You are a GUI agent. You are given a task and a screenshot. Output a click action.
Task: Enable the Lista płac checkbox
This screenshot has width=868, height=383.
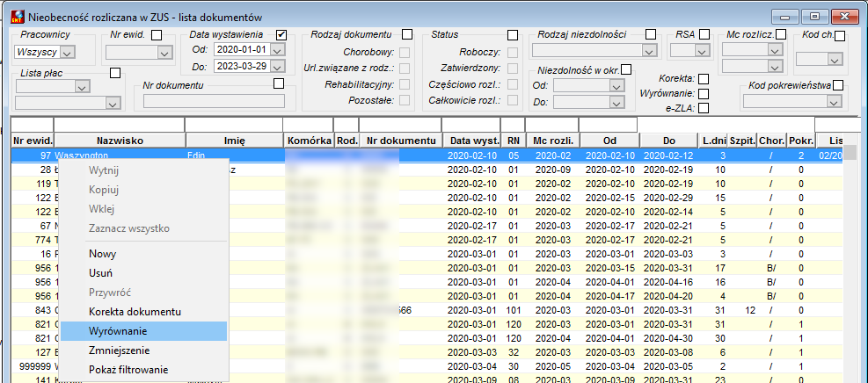(x=115, y=72)
